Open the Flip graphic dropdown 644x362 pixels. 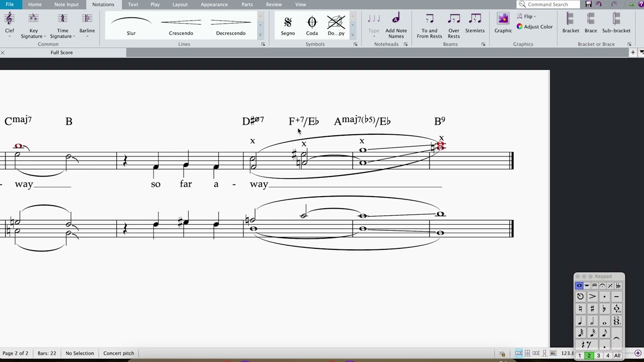[526, 17]
